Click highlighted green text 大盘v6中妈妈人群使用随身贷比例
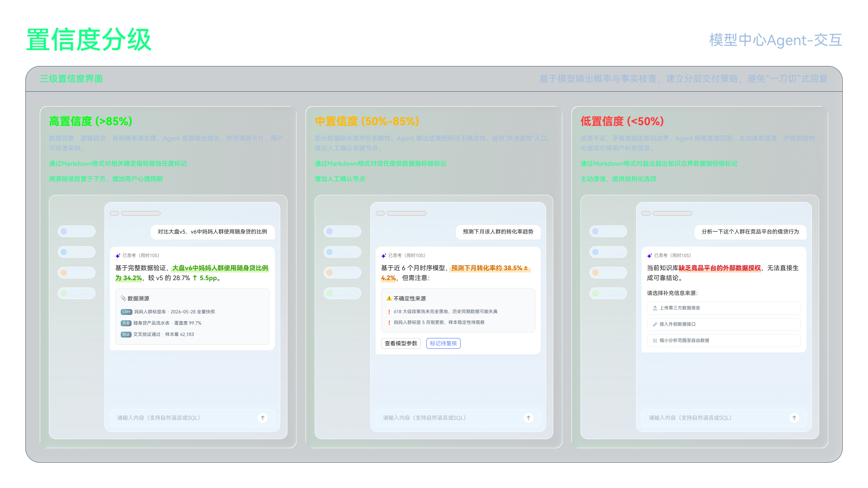Image resolution: width=868 pixels, height=488 pixels. pyautogui.click(x=220, y=268)
